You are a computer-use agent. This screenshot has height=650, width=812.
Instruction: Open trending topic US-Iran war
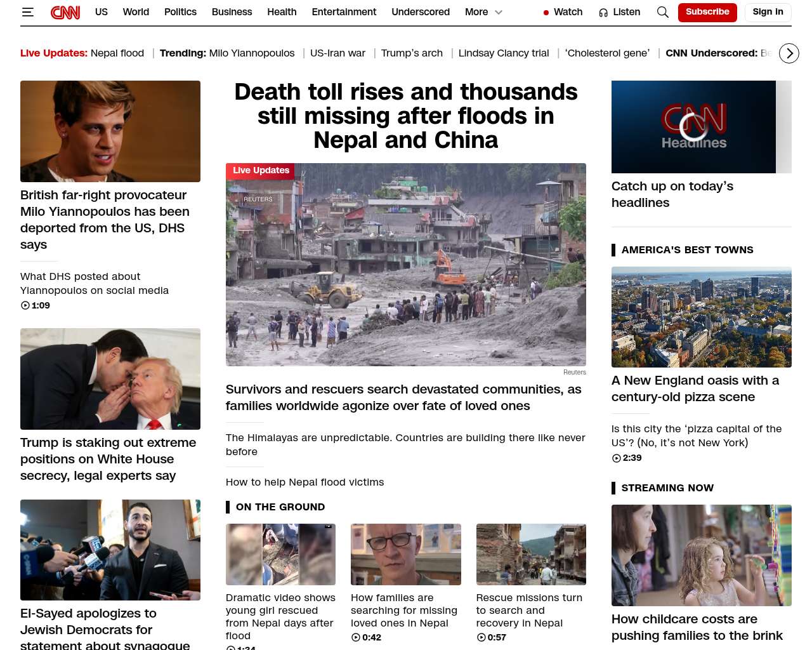point(337,53)
